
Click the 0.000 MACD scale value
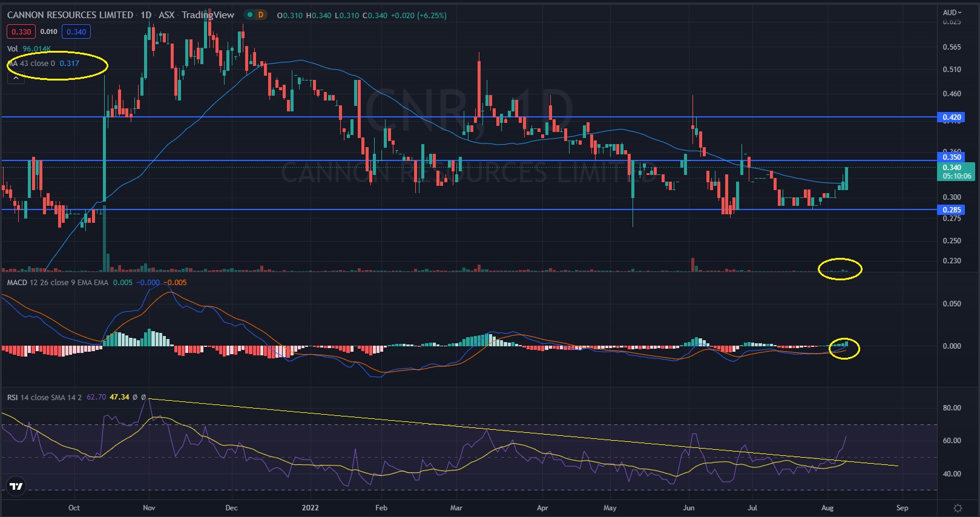click(952, 346)
